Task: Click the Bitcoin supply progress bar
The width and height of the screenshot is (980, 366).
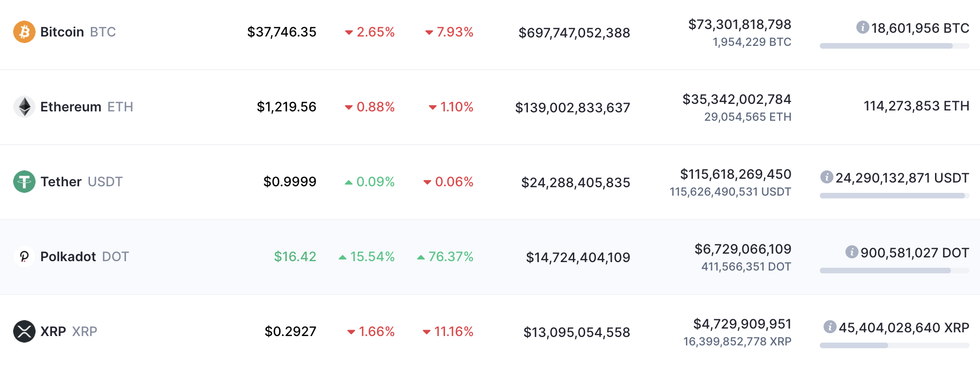Action: 894,46
